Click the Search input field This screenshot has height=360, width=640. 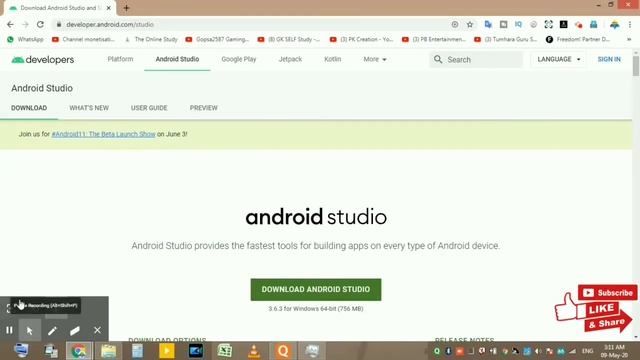tap(476, 60)
